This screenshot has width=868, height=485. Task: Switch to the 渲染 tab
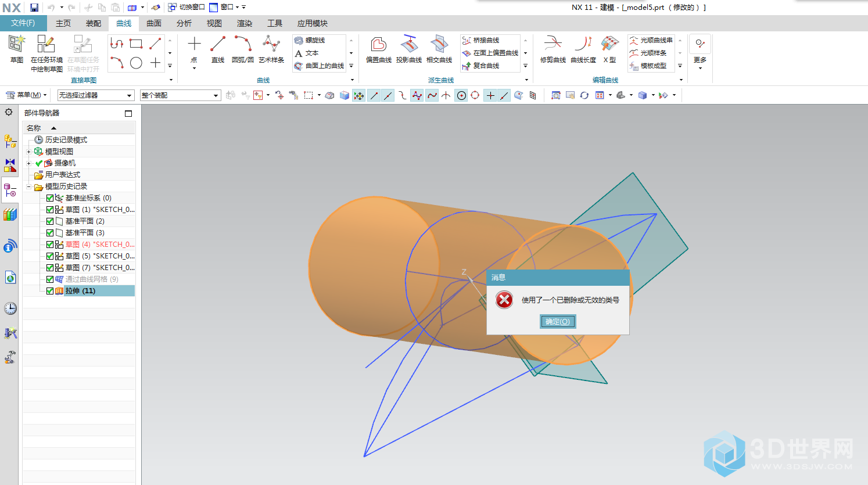[245, 23]
